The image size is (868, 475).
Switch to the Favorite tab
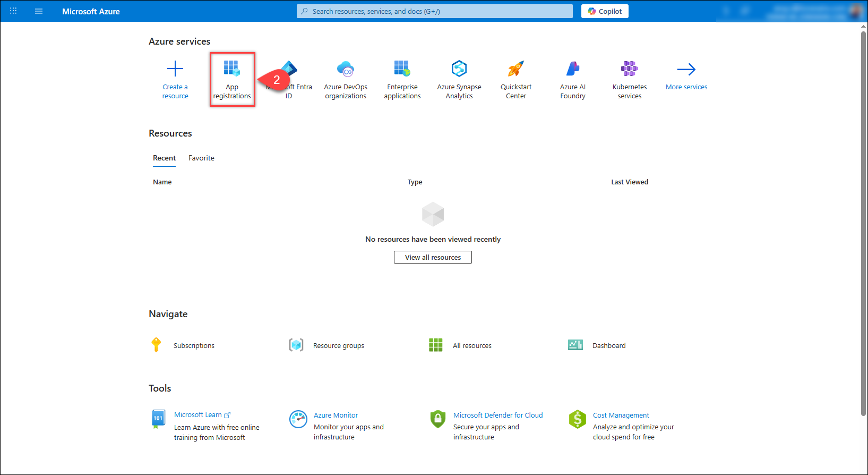201,158
